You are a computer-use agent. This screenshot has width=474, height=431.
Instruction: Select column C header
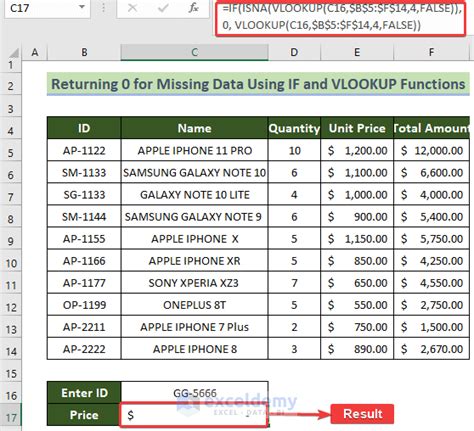194,52
